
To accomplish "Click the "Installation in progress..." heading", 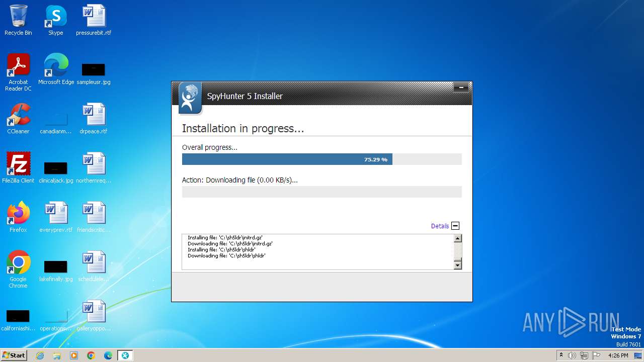I will pyautogui.click(x=243, y=129).
